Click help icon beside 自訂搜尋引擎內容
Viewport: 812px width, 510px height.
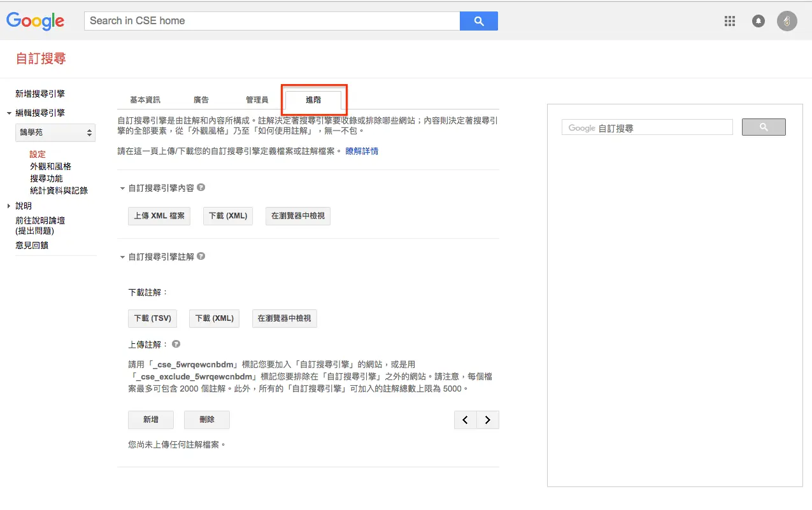[x=201, y=188]
